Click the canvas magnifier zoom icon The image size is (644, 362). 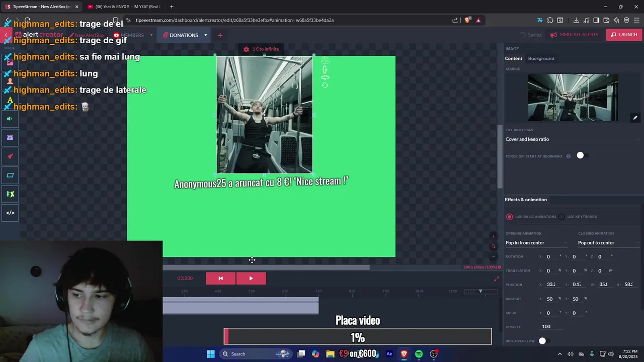coord(494,246)
